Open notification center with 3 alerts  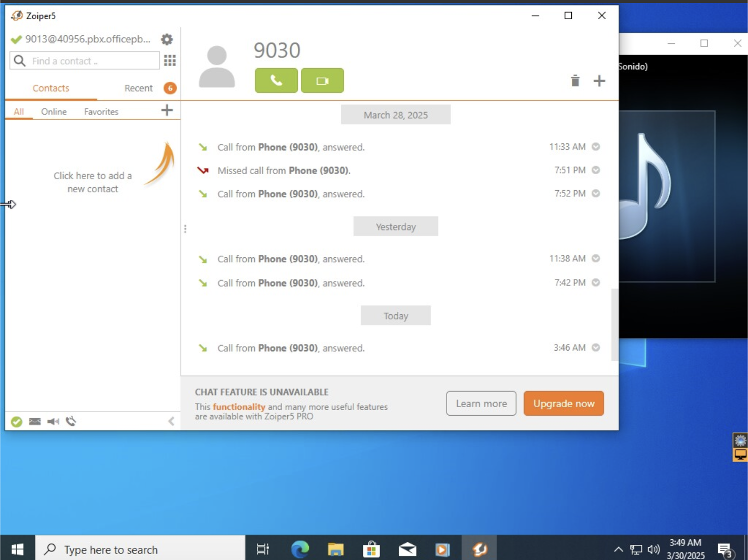point(726,550)
